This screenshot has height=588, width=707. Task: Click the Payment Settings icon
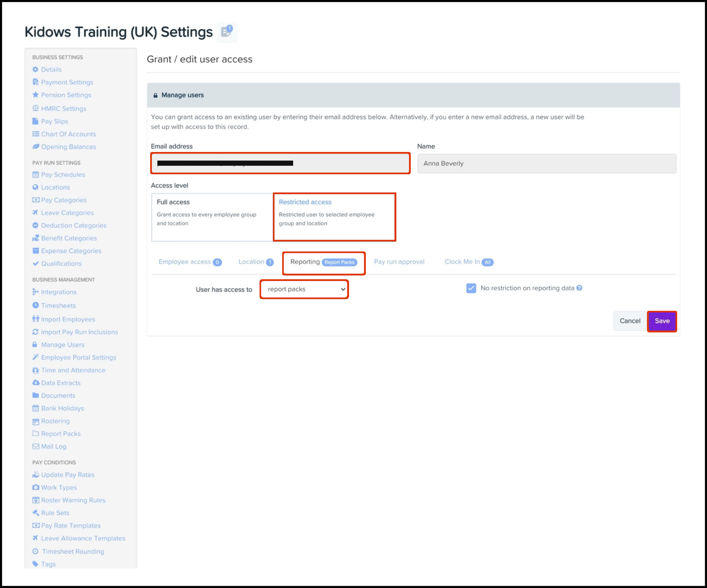pyautogui.click(x=35, y=82)
